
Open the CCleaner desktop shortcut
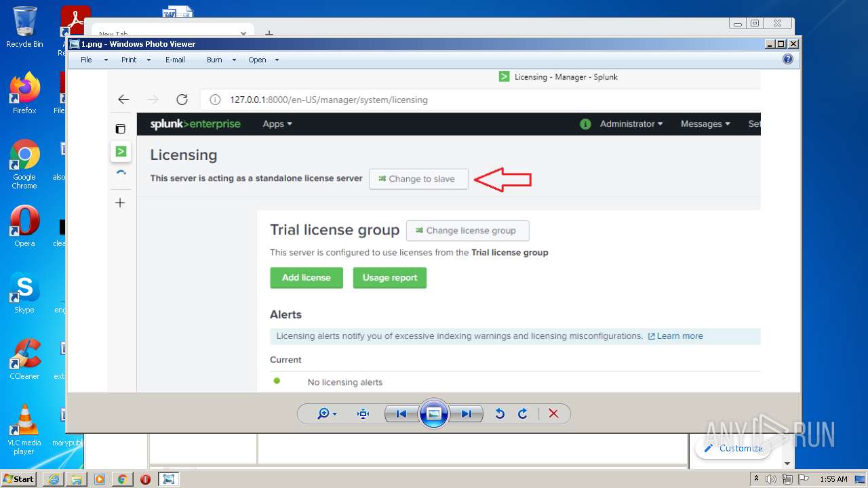(x=24, y=359)
